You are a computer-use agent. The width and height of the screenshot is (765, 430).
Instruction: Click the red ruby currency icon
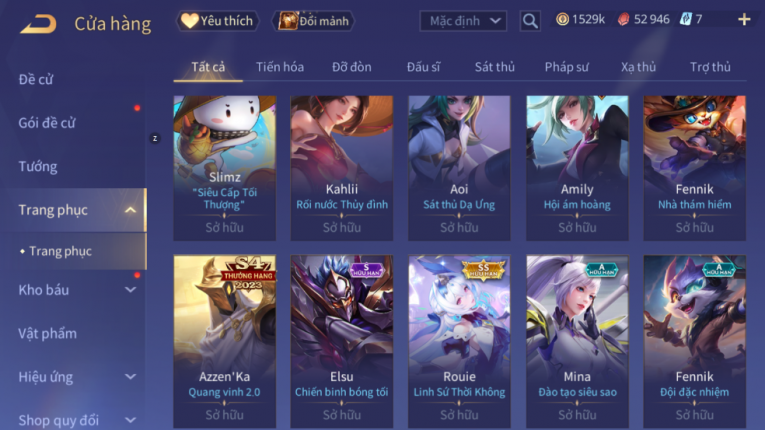pos(623,20)
